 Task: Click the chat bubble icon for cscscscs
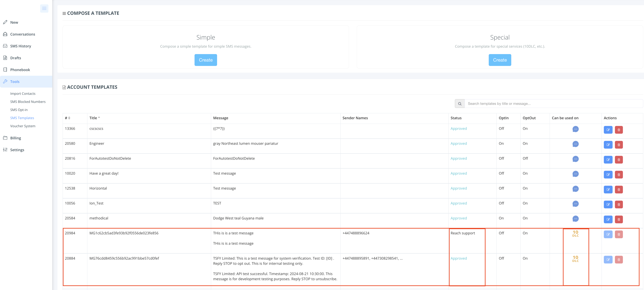576,129
